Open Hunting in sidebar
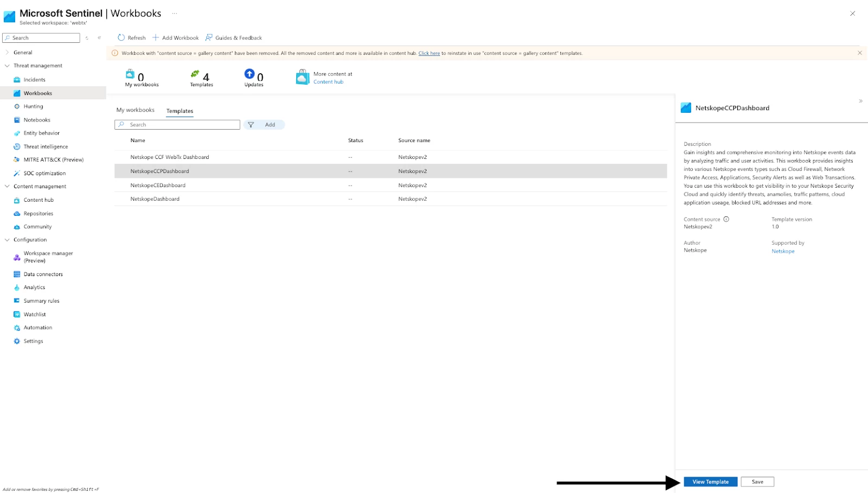 (x=33, y=106)
